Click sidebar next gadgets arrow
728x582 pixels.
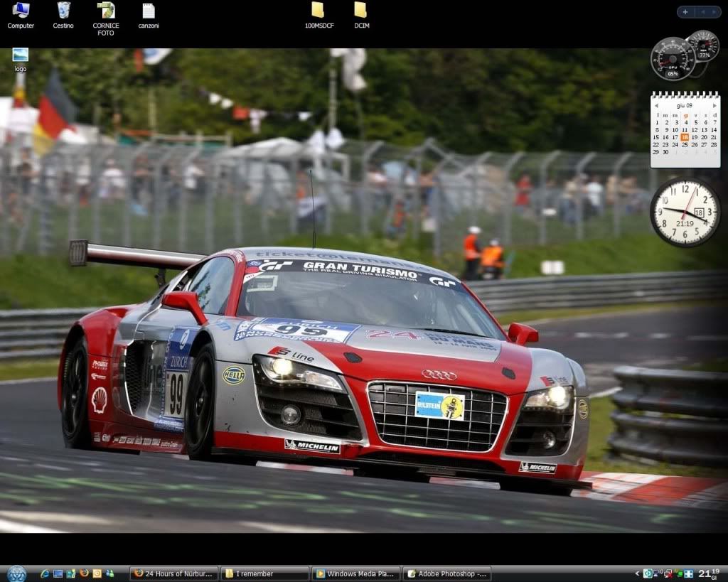(x=714, y=12)
